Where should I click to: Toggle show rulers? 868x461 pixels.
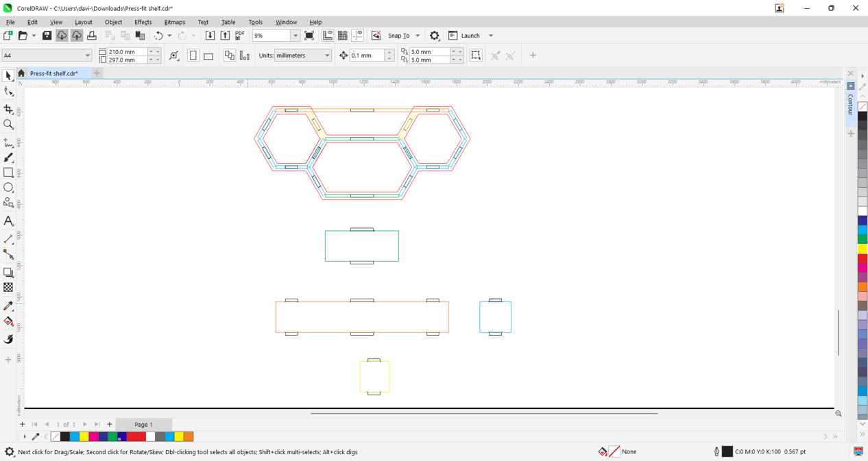coord(328,36)
